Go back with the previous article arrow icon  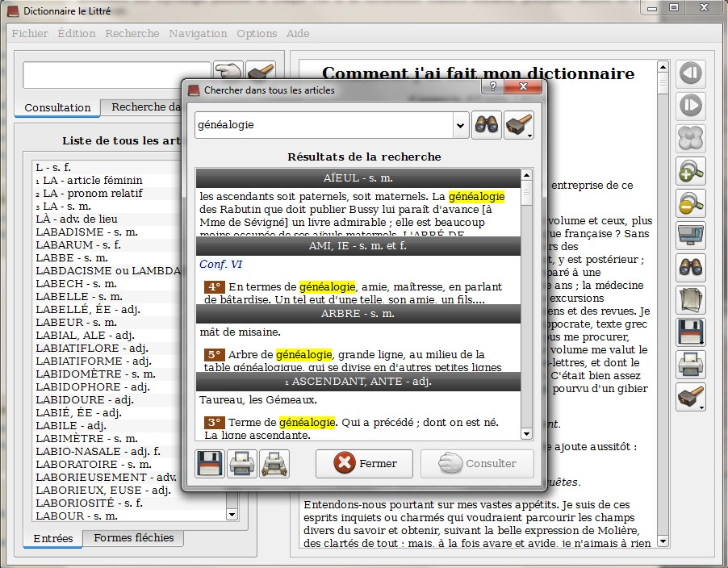(691, 73)
